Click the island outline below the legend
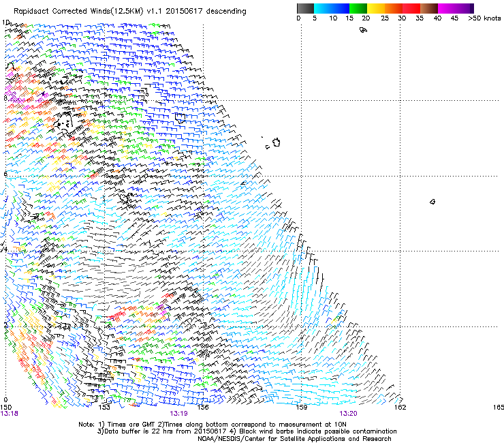 click(x=363, y=30)
